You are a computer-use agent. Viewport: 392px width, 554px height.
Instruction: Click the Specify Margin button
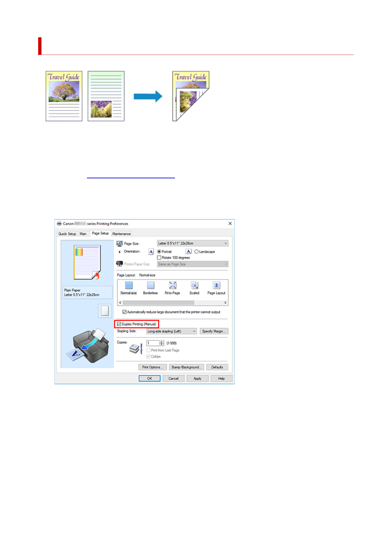coord(214,331)
